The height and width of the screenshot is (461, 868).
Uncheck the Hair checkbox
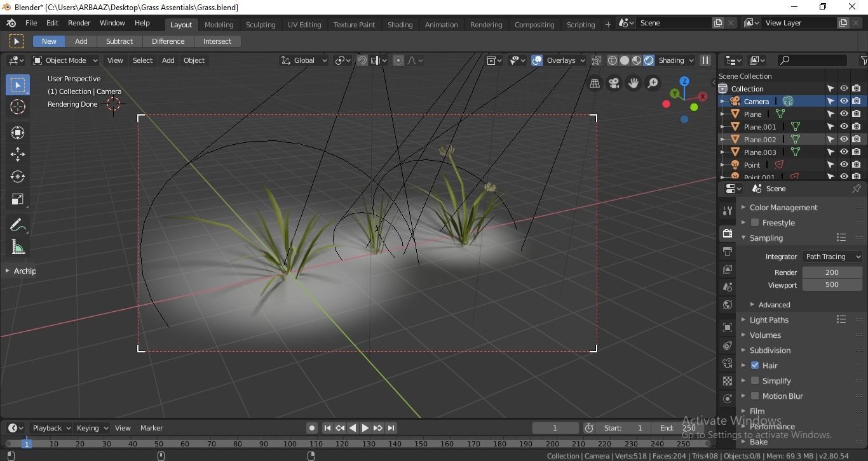(755, 366)
